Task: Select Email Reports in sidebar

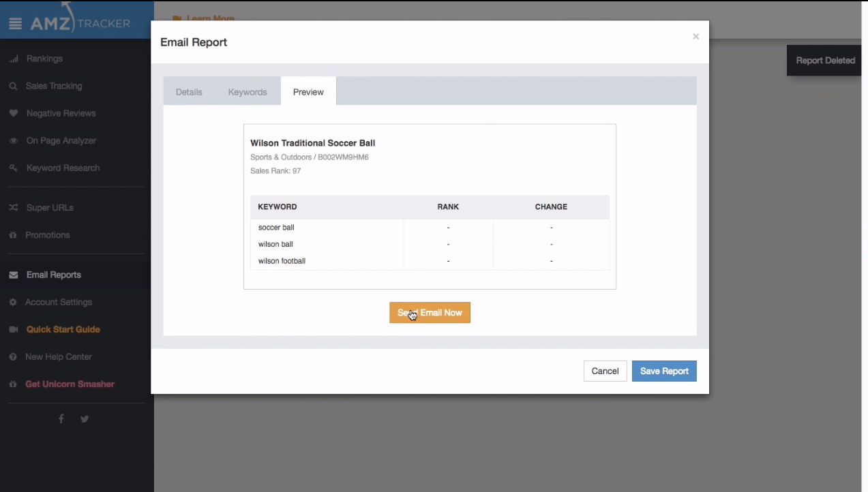Action: point(54,275)
